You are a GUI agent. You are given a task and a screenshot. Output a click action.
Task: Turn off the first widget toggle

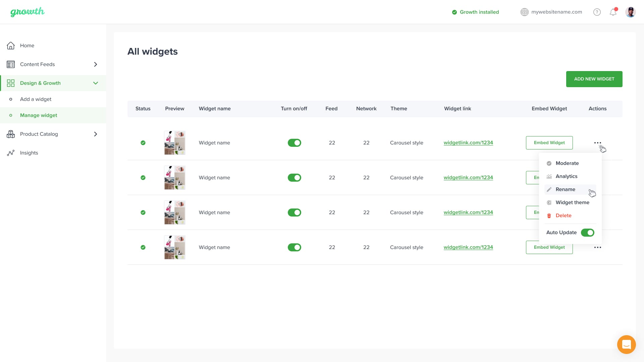pos(294,143)
